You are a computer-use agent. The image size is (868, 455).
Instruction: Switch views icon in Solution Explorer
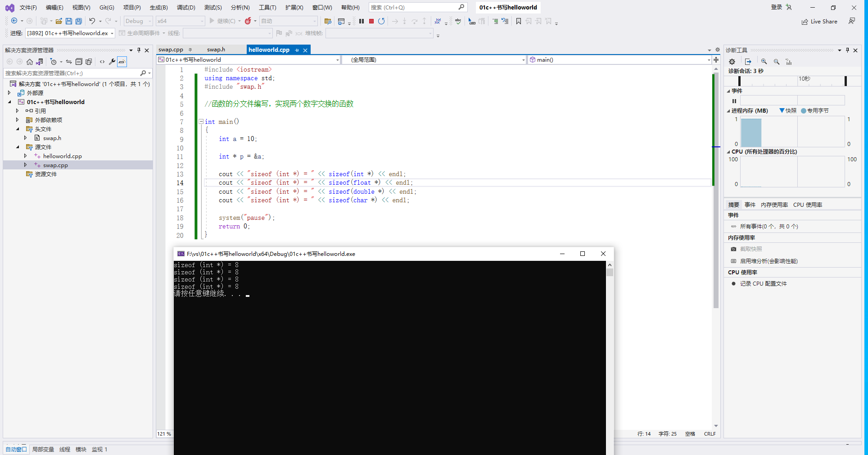pyautogui.click(x=40, y=62)
